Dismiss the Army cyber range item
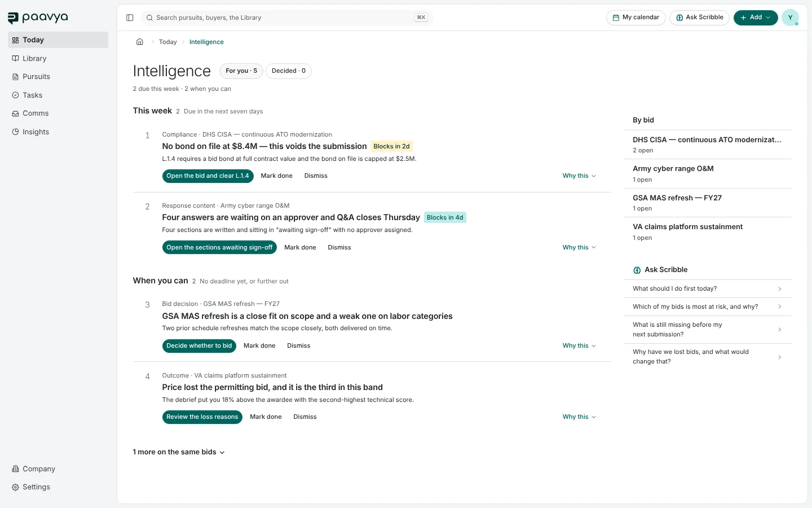The width and height of the screenshot is (812, 508). tap(339, 247)
